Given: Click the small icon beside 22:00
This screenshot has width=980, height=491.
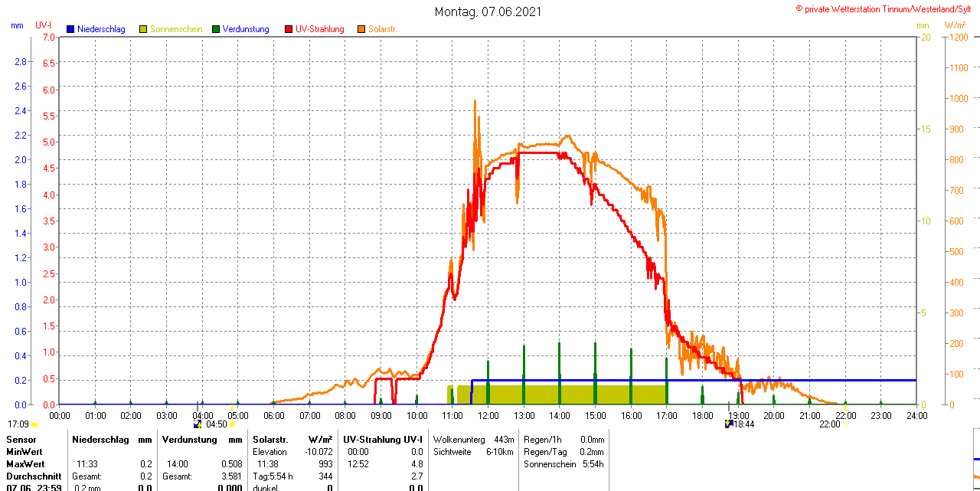Looking at the screenshot, I should 845,424.
